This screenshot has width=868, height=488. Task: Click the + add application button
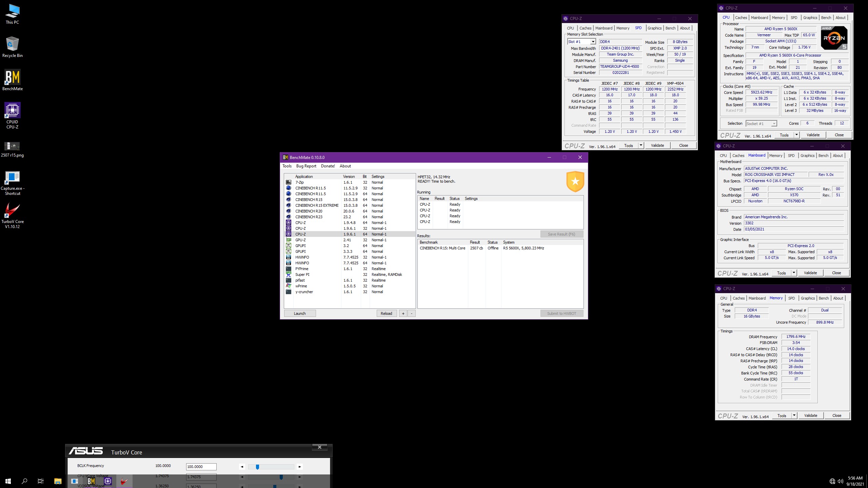[403, 313]
